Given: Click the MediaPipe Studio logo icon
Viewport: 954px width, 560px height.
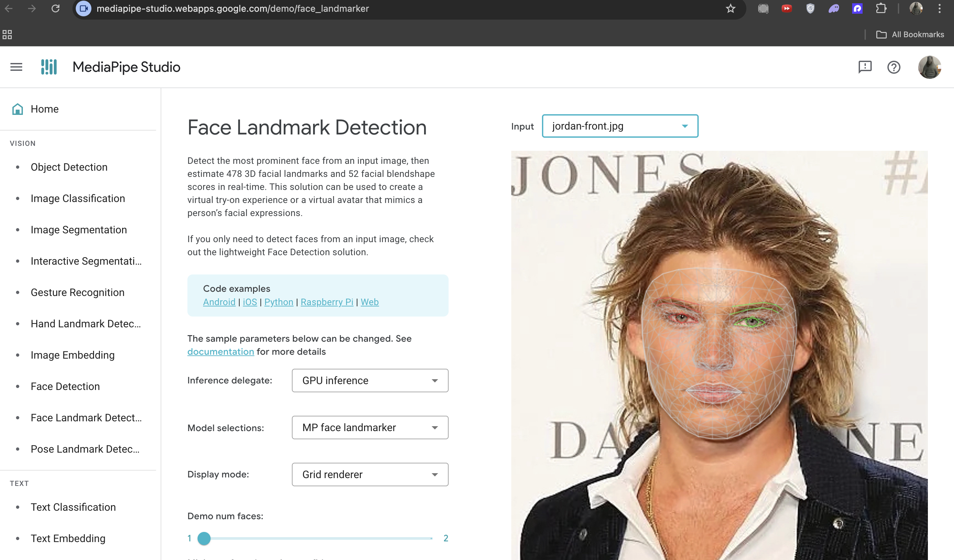Looking at the screenshot, I should point(49,67).
